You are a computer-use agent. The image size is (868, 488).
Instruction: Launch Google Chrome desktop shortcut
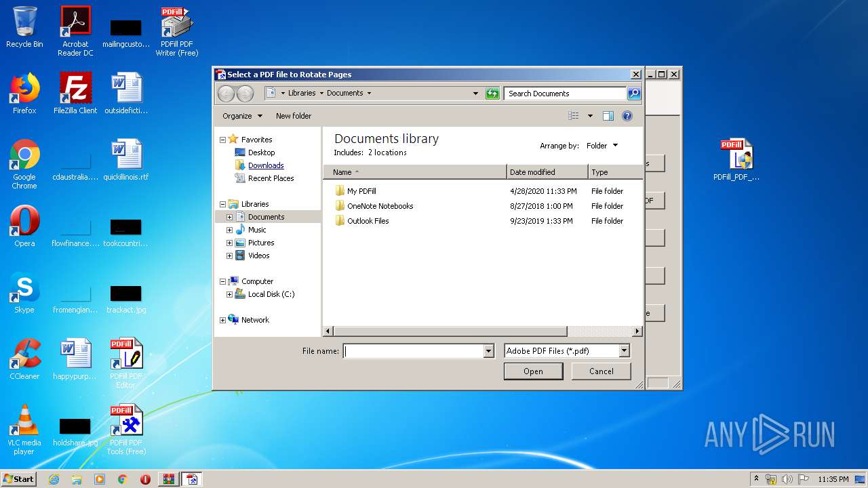click(24, 165)
